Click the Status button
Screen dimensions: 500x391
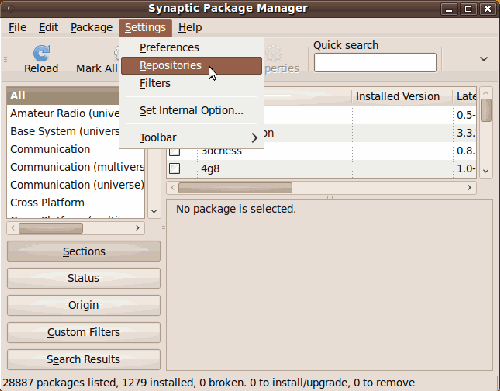coord(84,278)
